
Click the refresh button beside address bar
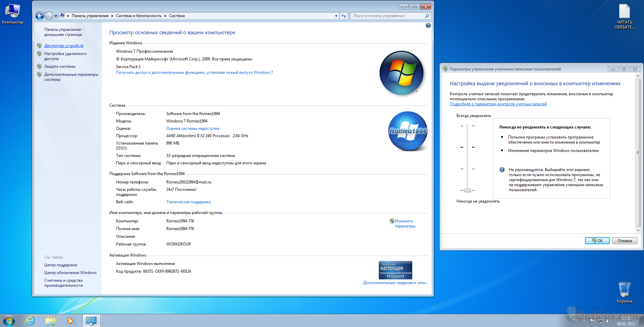click(343, 16)
